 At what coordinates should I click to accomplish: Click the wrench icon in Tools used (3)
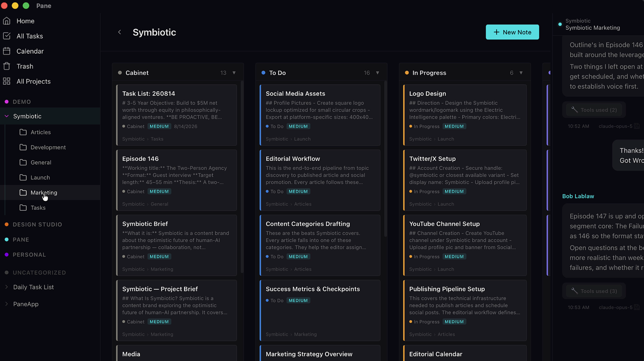coord(575,291)
